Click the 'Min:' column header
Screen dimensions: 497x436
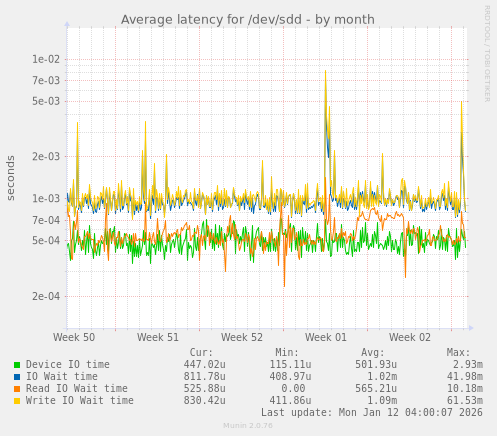(x=287, y=352)
